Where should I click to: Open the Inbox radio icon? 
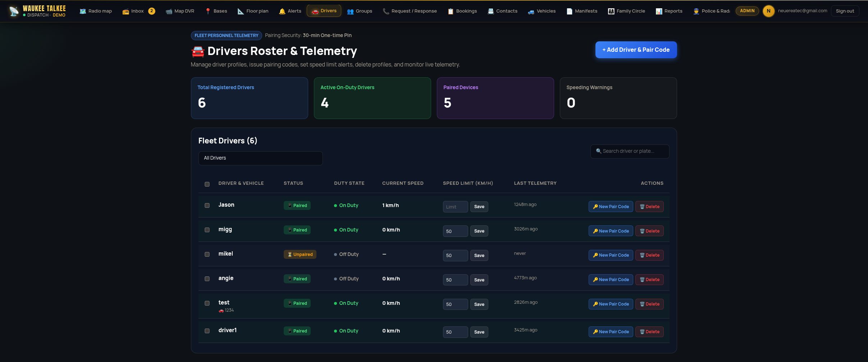[x=125, y=12]
